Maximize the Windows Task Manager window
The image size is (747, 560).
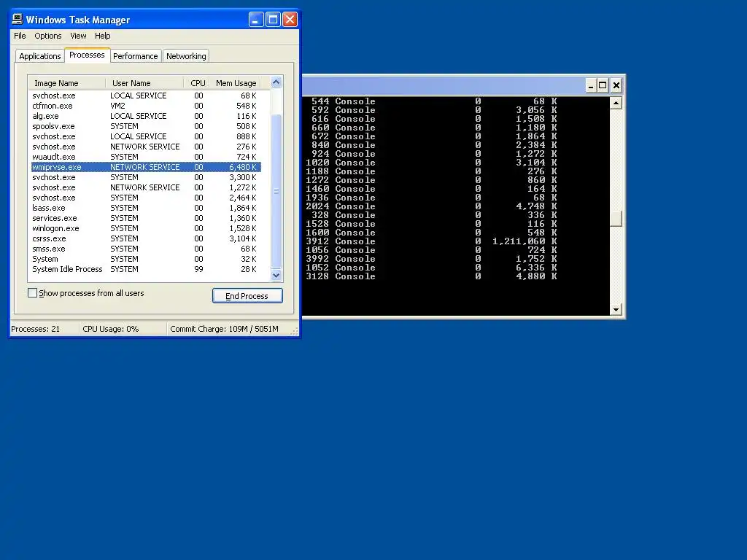click(x=273, y=20)
